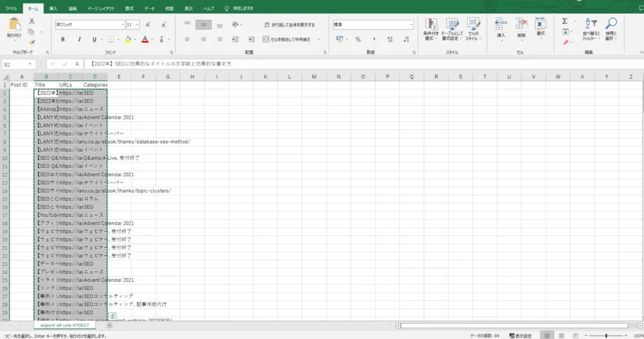This screenshot has height=339, width=644.
Task: Expand the fill color dropdown arrow
Action: [x=135, y=40]
